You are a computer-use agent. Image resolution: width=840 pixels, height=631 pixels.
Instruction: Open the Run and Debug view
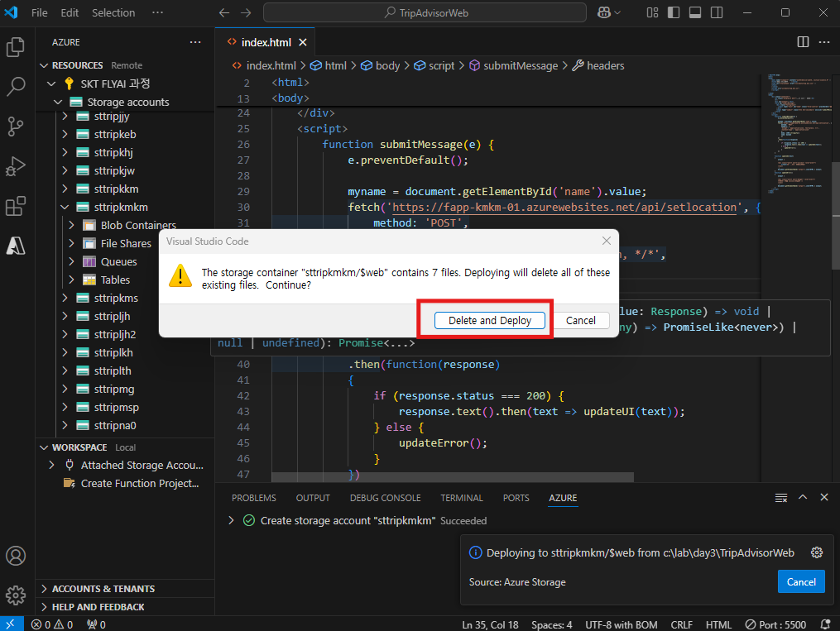[x=16, y=166]
